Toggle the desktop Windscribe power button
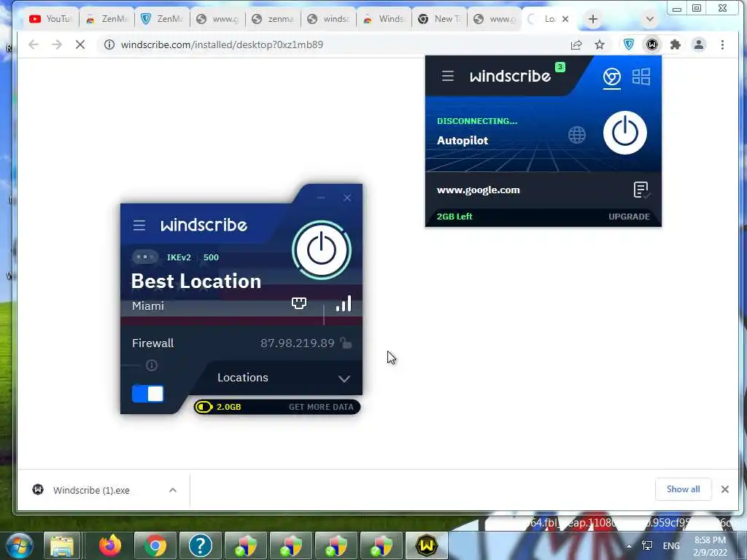This screenshot has width=747, height=560. coord(322,250)
